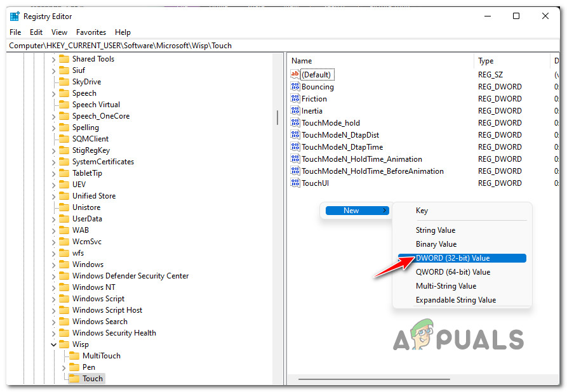Open the Edit menu

(x=36, y=32)
